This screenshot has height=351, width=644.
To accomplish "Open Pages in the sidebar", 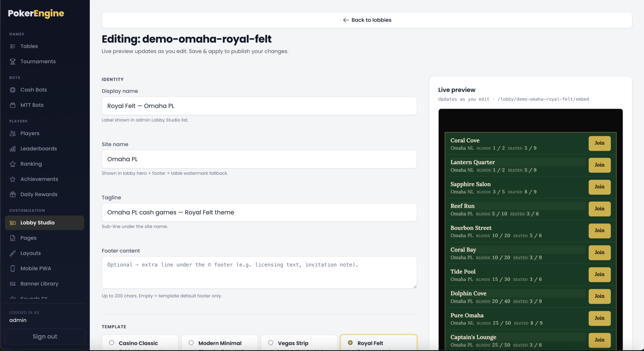I will pyautogui.click(x=44, y=238).
